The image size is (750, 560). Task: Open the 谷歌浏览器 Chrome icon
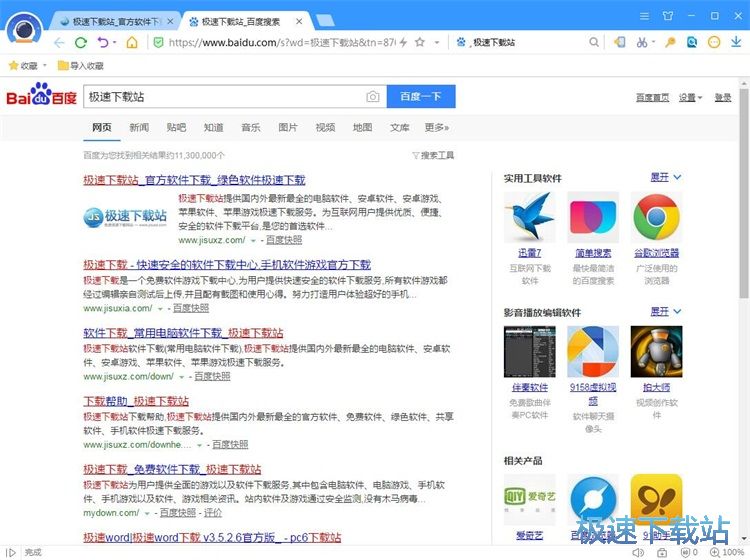tap(656, 217)
